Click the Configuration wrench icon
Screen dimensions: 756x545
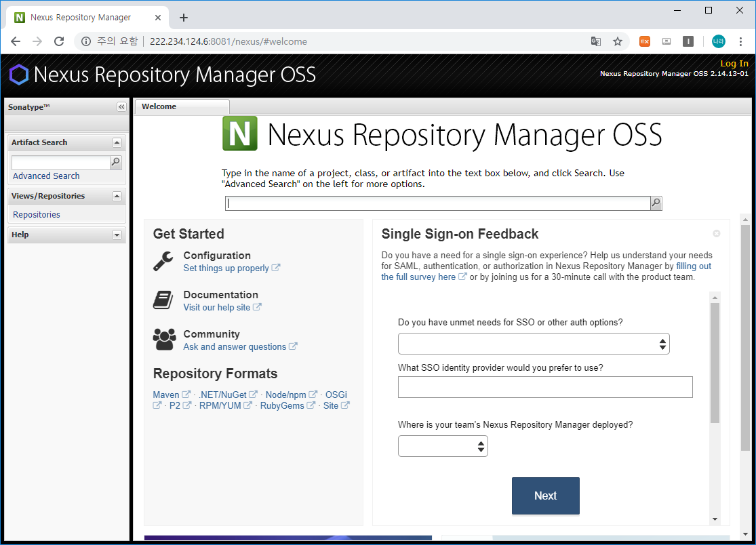click(163, 262)
